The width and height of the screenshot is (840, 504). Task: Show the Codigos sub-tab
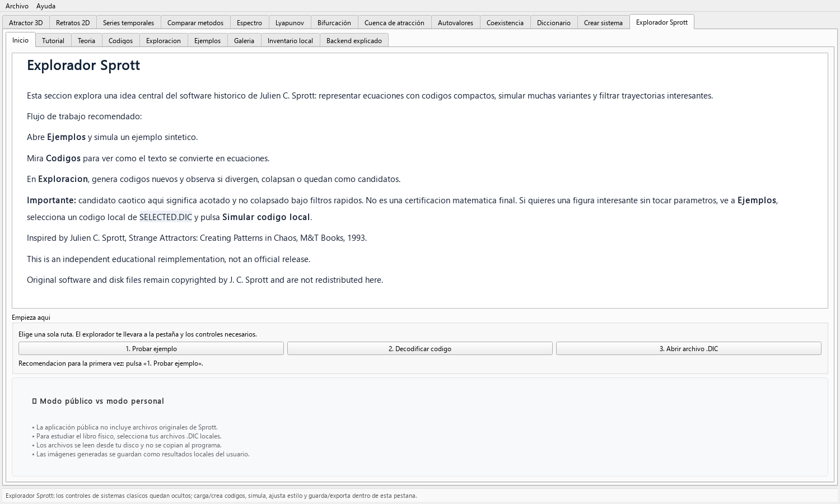pos(120,41)
